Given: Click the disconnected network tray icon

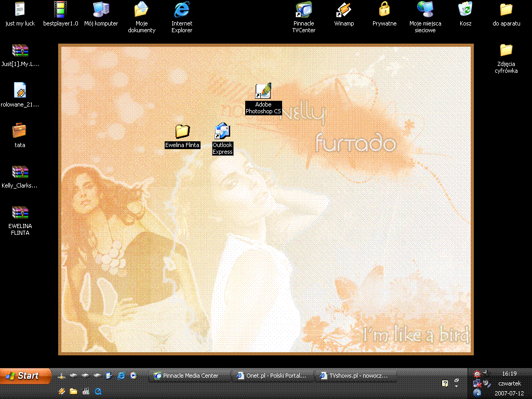Looking at the screenshot, I should click(x=477, y=383).
